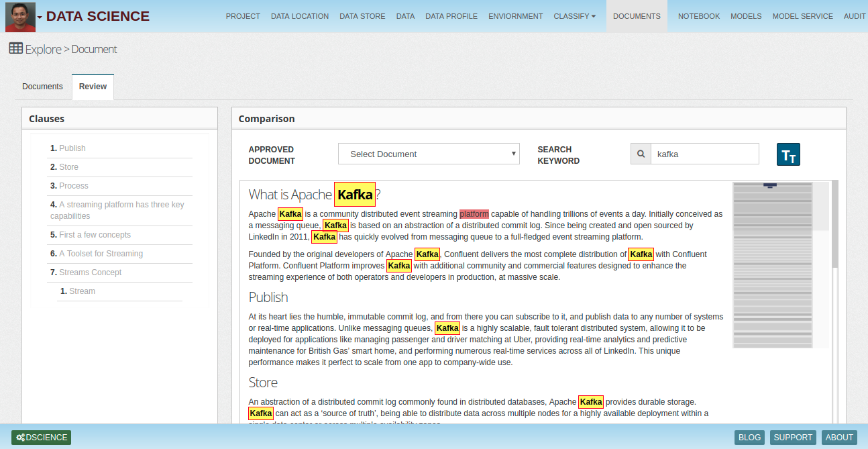
Task: Open clause 'A streaming platform has three key capabilities'
Action: (117, 210)
